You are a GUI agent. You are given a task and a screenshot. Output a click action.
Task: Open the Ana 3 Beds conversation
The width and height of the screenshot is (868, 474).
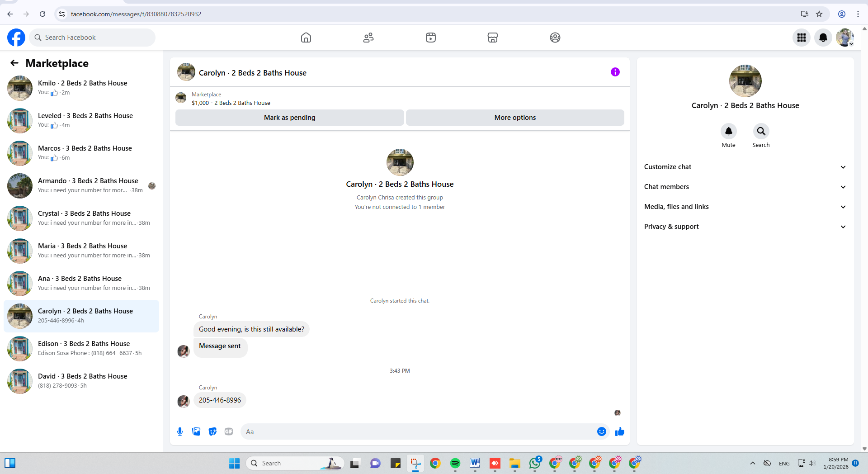point(81,284)
